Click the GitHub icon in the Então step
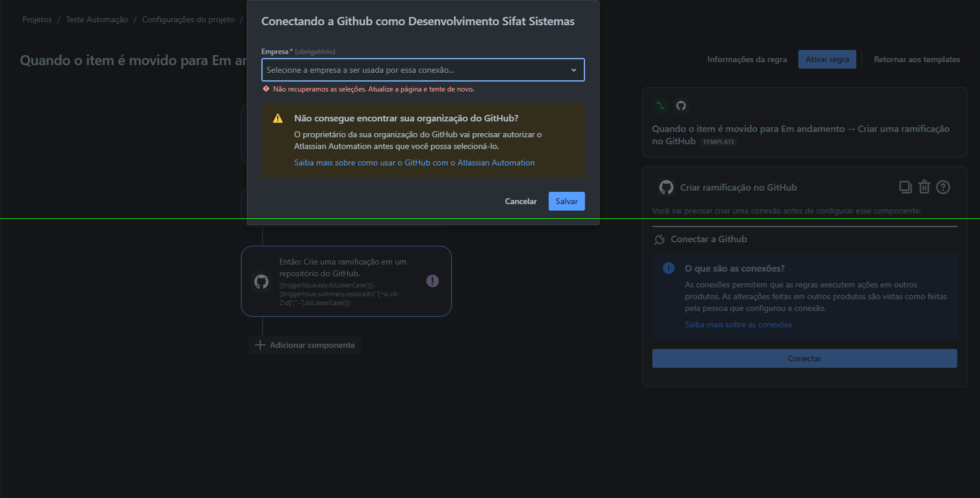The height and width of the screenshot is (498, 980). pos(261,282)
